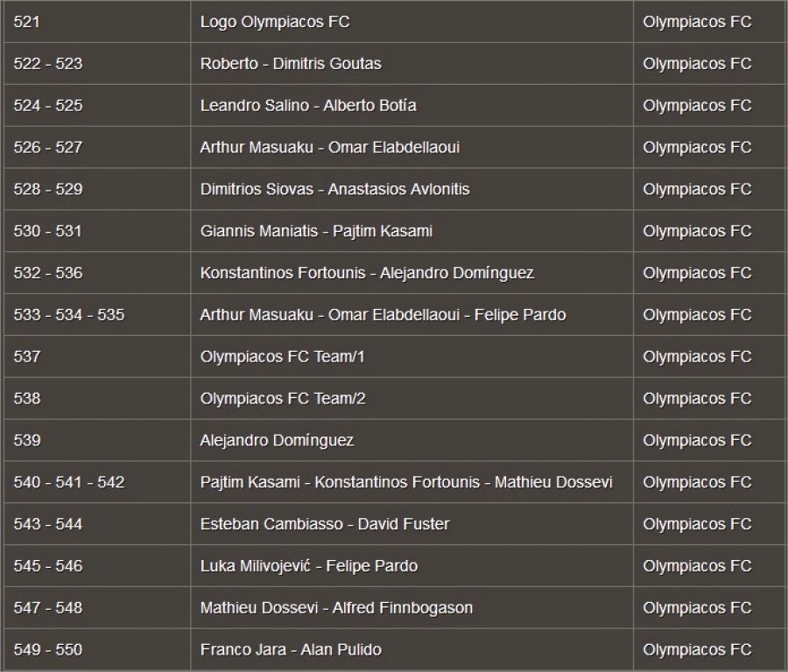
Task: Select the "533 - 534 - 535" number cell
Action: pyautogui.click(x=69, y=315)
